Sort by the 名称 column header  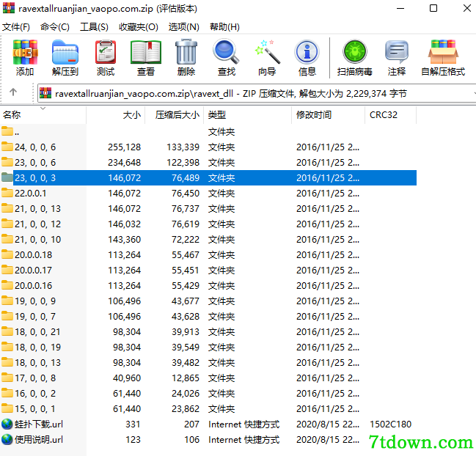pos(43,115)
